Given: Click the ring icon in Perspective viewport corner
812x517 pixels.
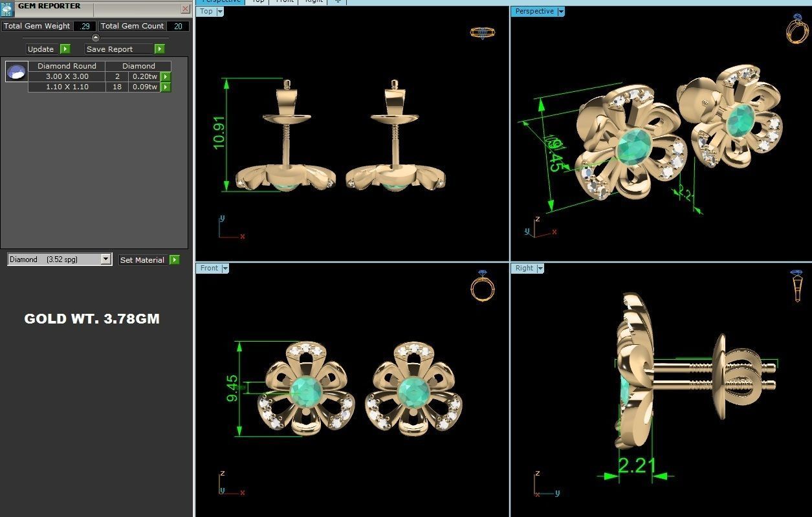Looking at the screenshot, I should [x=797, y=28].
